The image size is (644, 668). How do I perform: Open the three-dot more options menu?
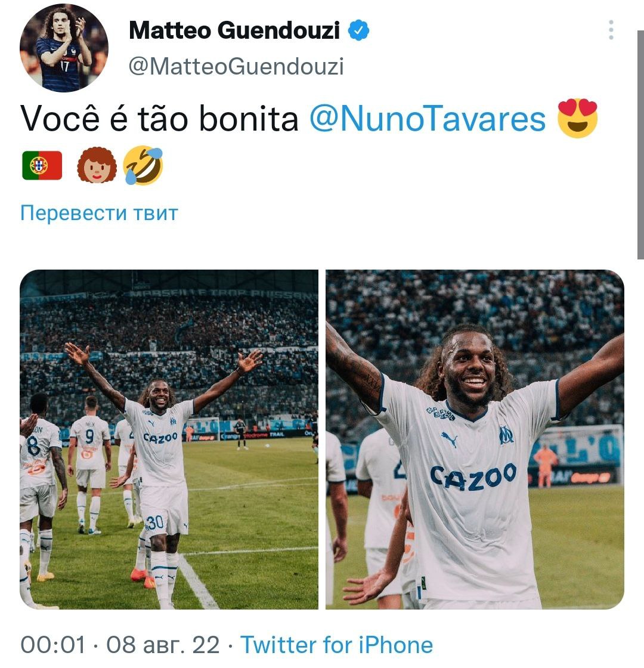coord(611,30)
